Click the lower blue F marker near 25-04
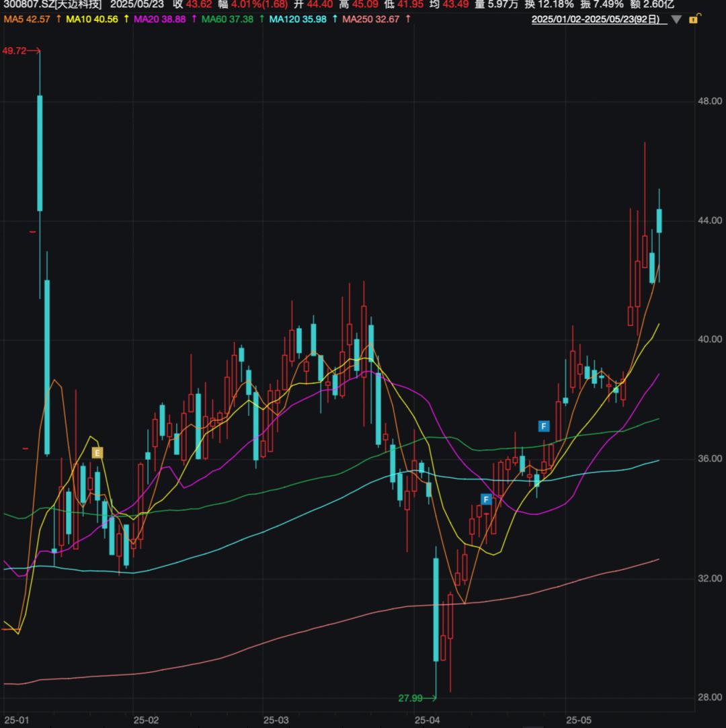This screenshot has height=728, width=726. tap(487, 499)
